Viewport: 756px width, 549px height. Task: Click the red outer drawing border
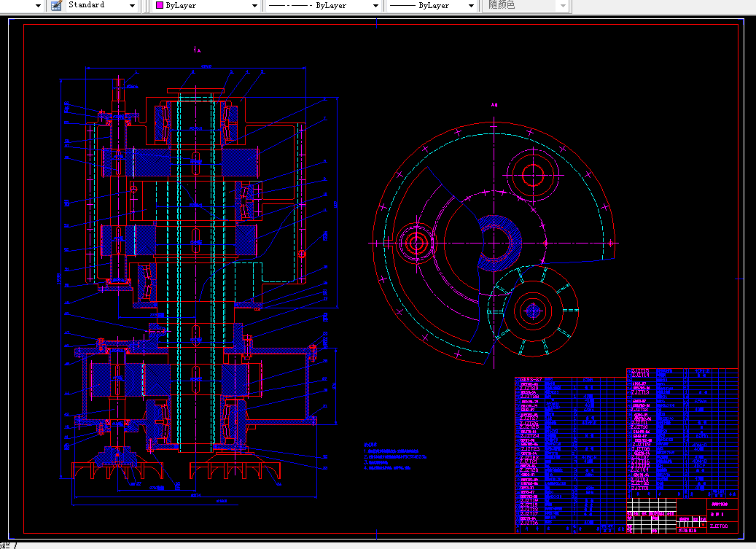pos(22,277)
